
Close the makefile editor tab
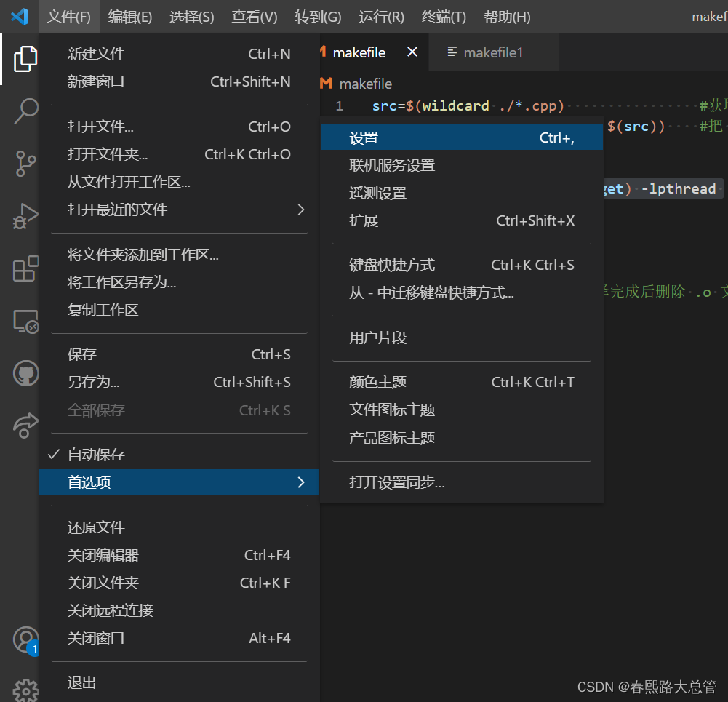pos(412,52)
